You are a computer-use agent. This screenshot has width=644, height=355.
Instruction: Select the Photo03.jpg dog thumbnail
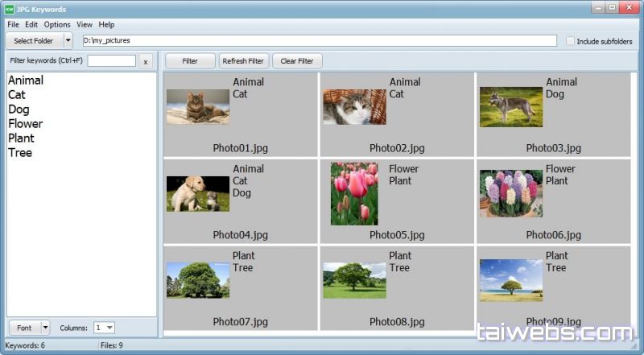(x=510, y=106)
